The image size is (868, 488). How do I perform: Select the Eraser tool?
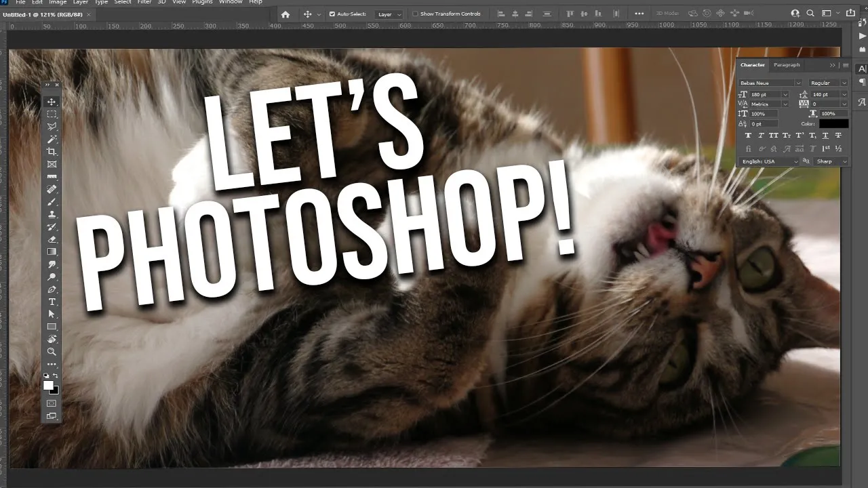[52, 239]
